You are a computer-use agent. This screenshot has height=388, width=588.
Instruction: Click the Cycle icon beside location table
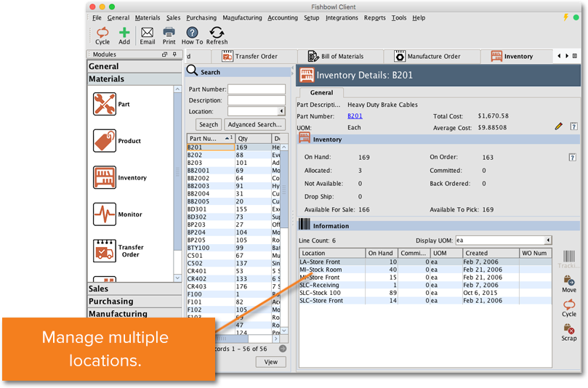[569, 308]
